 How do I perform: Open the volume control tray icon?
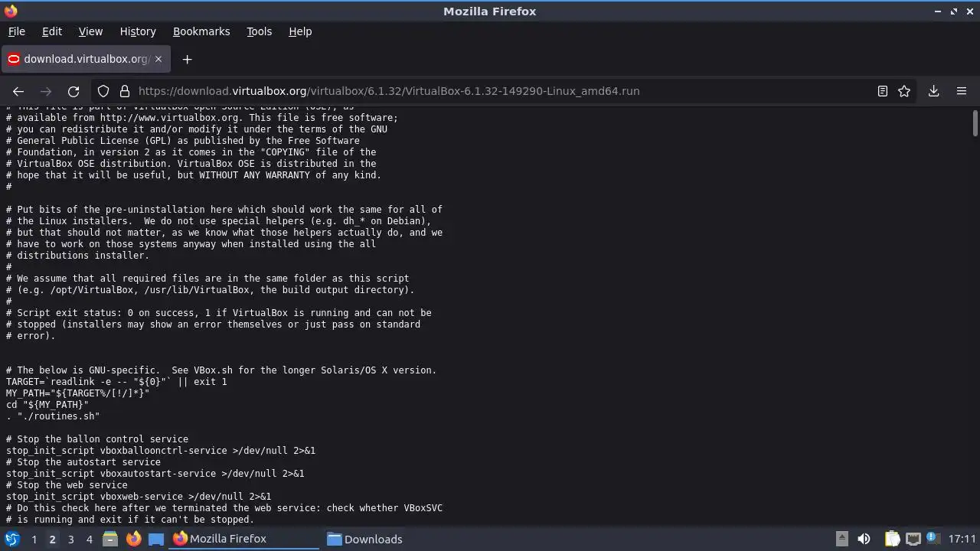coord(864,539)
